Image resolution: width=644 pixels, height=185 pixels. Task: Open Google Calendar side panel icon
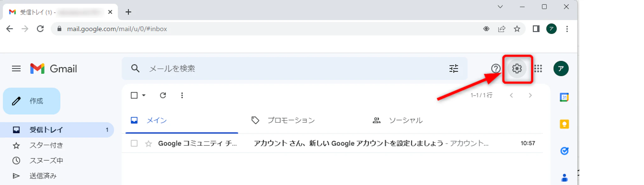click(564, 97)
